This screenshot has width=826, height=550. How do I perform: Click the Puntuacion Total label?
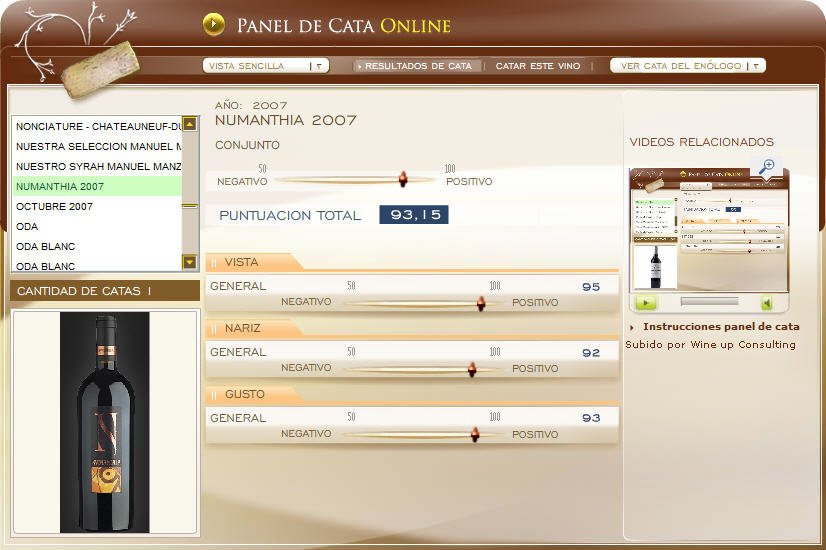pos(290,215)
